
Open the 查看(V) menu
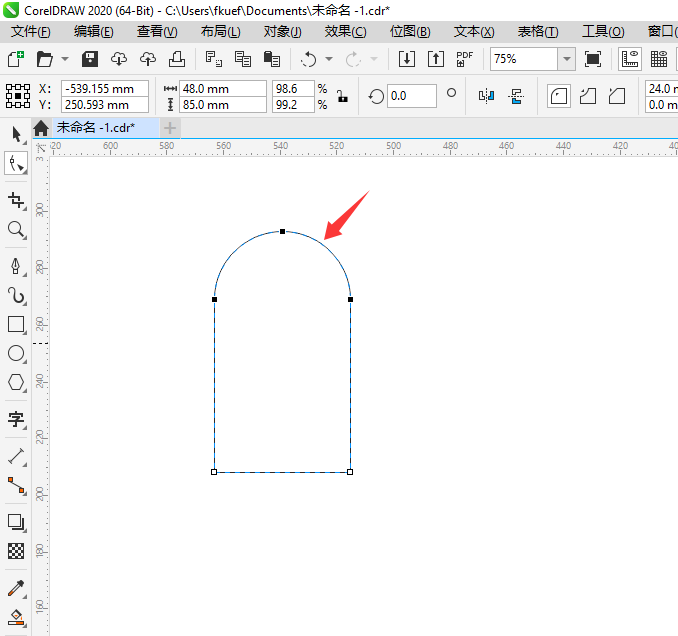(x=157, y=32)
